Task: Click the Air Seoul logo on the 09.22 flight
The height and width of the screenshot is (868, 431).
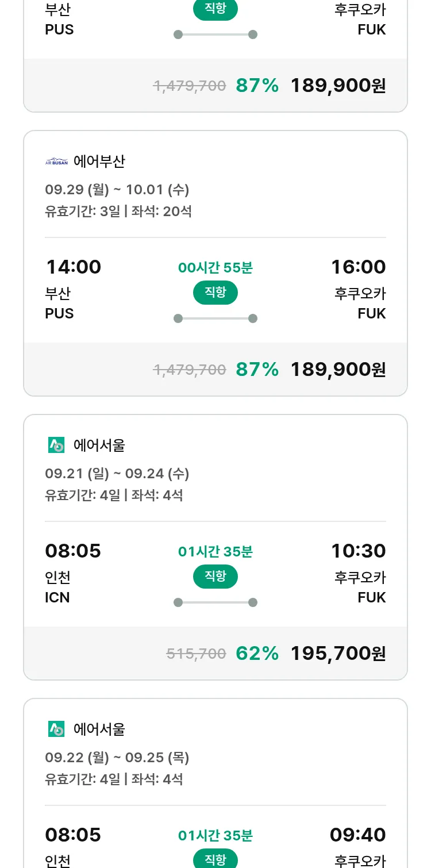Action: coord(56,729)
